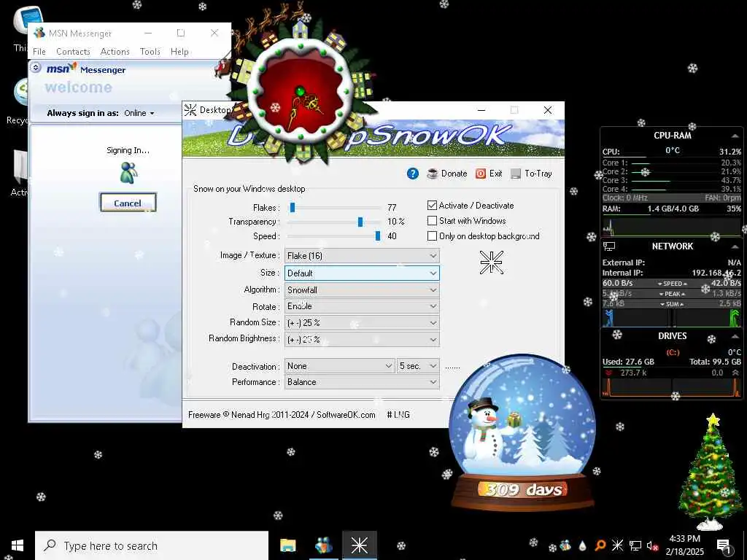Open the Online sign-in status dropdown

[x=139, y=113]
